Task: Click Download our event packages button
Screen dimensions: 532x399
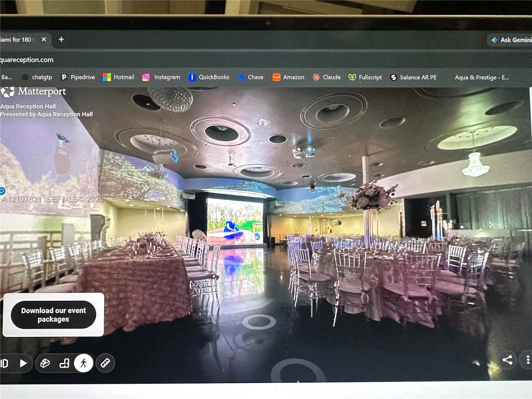Action: tap(54, 315)
